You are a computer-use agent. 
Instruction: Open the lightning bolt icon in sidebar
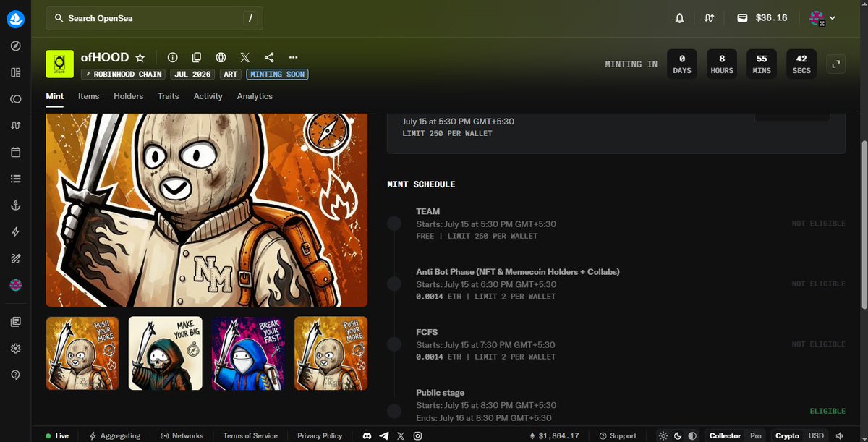pyautogui.click(x=15, y=232)
